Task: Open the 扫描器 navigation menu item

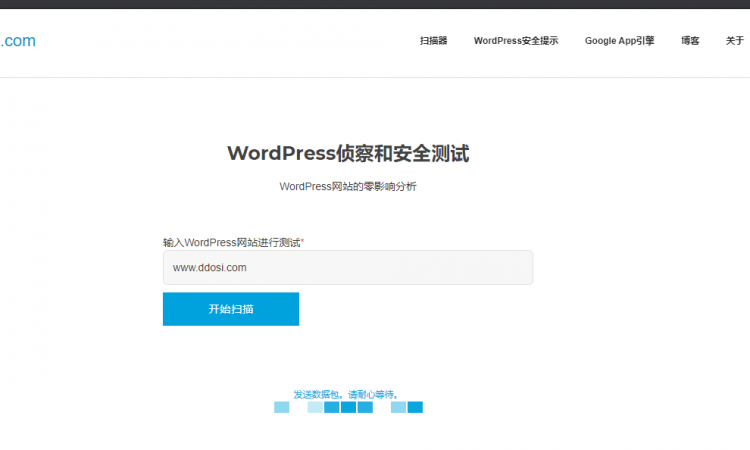Action: pyautogui.click(x=433, y=41)
